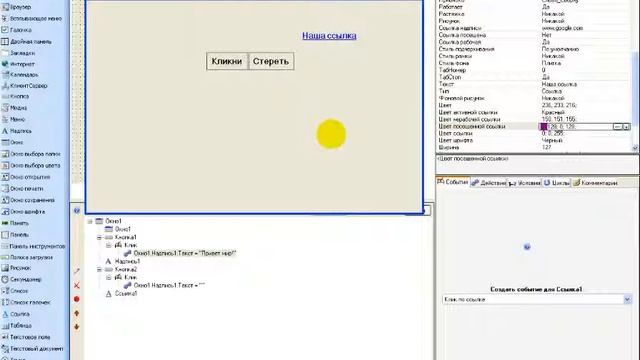The height and width of the screenshot is (360, 640).
Task: Click the Стереть button on the form
Action: [271, 61]
